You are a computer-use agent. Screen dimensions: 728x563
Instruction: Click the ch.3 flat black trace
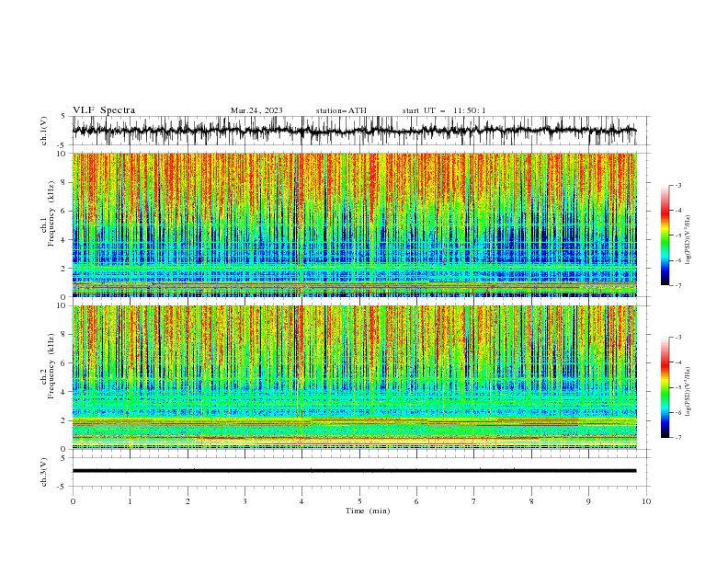[354, 471]
